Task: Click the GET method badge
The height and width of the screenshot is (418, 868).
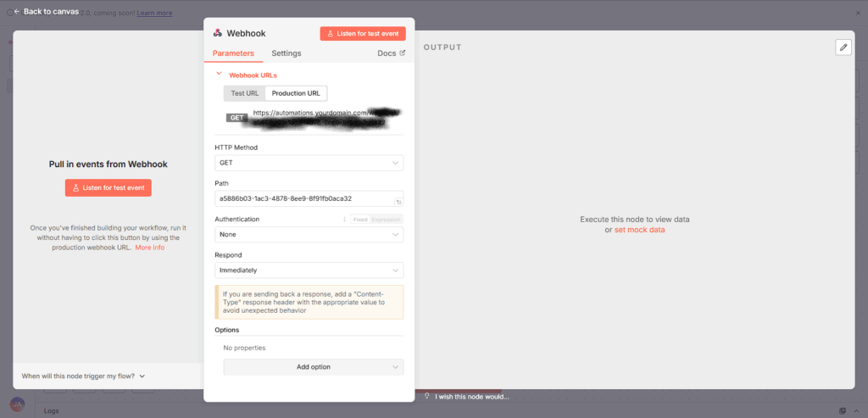Action: coord(237,118)
